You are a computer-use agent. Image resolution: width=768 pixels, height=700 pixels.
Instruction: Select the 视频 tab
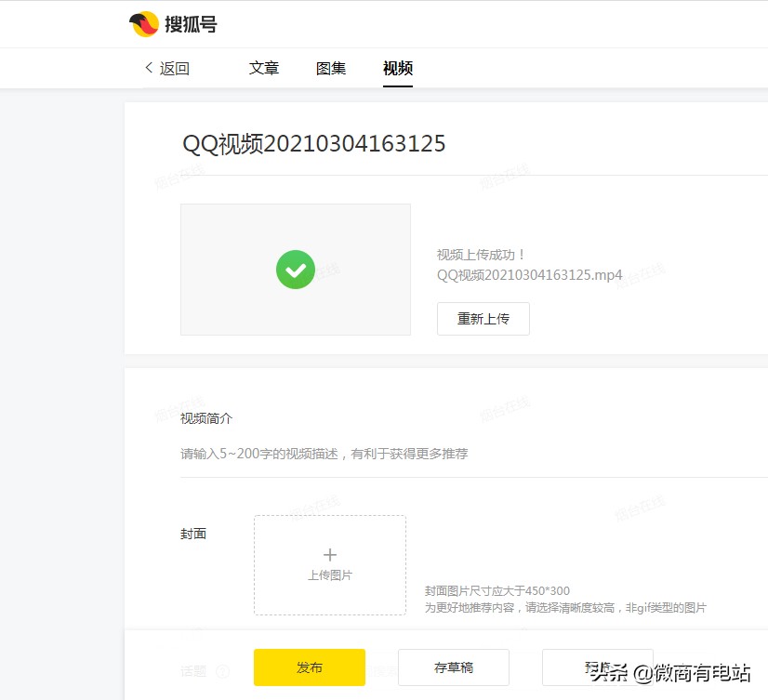click(397, 68)
